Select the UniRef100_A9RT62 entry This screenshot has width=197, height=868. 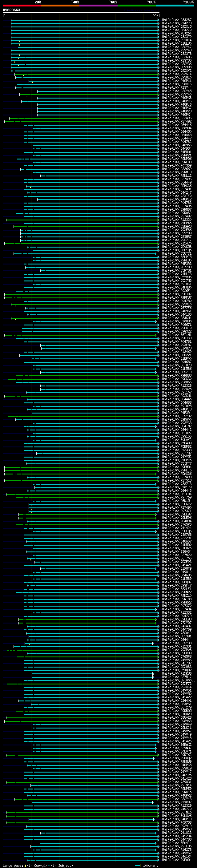point(176,755)
